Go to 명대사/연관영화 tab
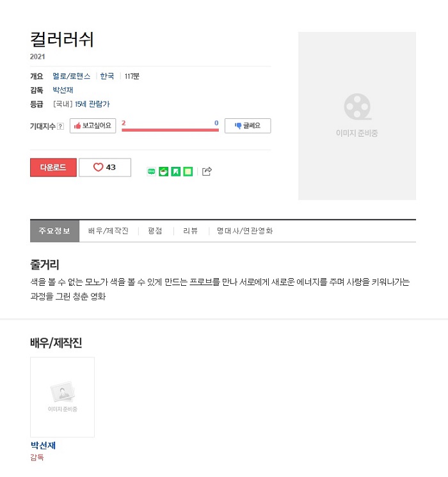This screenshot has width=448, height=477. (244, 231)
